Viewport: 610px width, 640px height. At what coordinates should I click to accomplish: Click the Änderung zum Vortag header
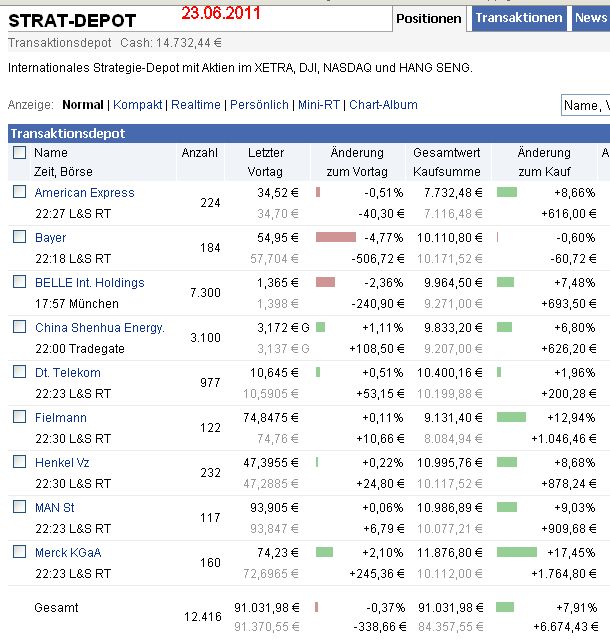tap(357, 162)
